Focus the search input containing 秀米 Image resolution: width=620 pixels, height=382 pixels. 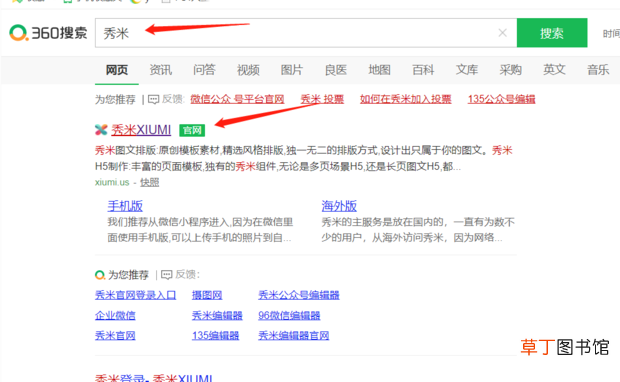pyautogui.click(x=306, y=33)
